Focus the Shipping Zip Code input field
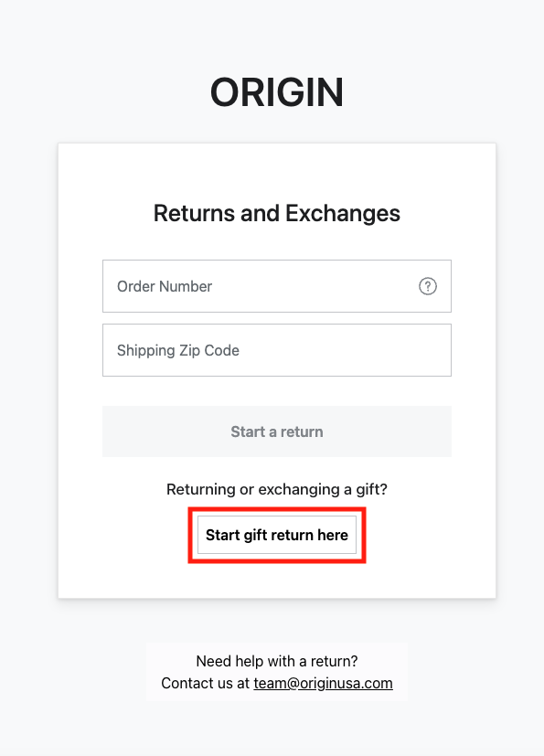This screenshot has width=544, height=756. [277, 350]
